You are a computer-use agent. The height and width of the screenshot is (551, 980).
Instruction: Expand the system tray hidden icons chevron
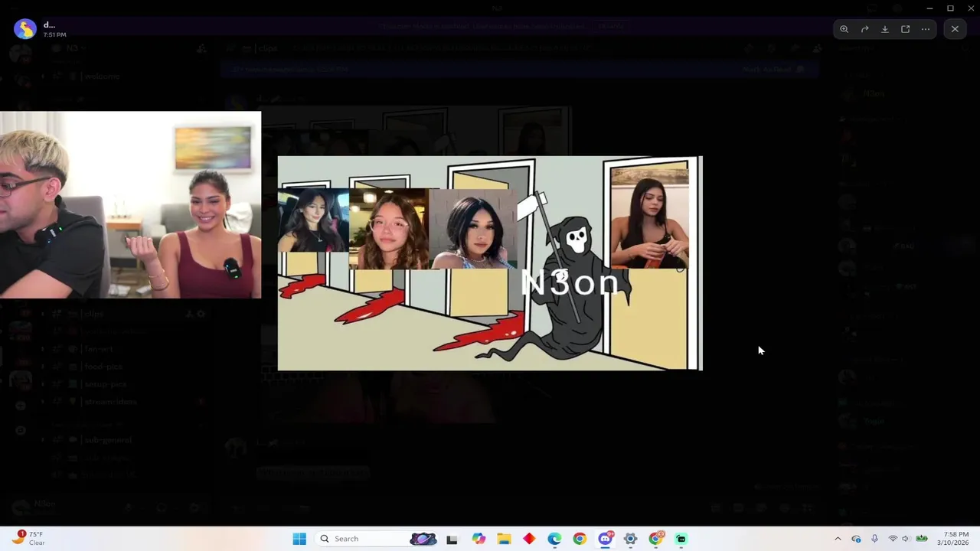click(838, 539)
